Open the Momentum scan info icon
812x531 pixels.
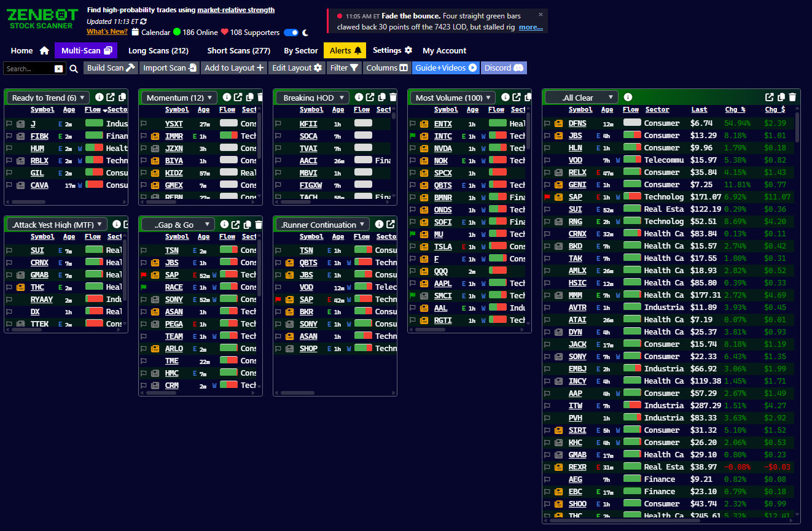click(227, 97)
